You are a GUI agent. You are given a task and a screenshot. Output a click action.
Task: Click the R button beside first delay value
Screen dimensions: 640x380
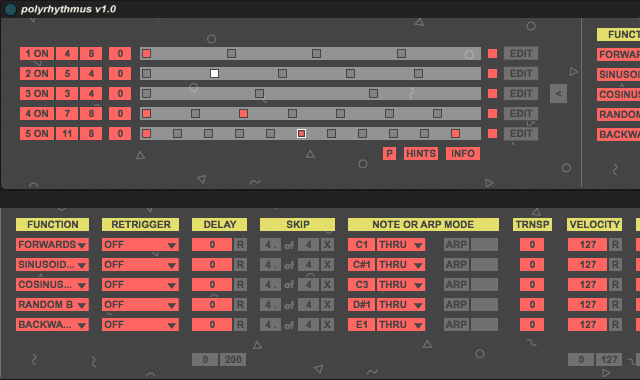240,244
